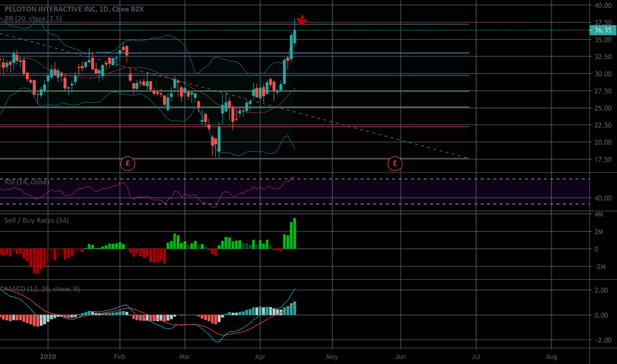Click the May label on time axis

pyautogui.click(x=332, y=357)
